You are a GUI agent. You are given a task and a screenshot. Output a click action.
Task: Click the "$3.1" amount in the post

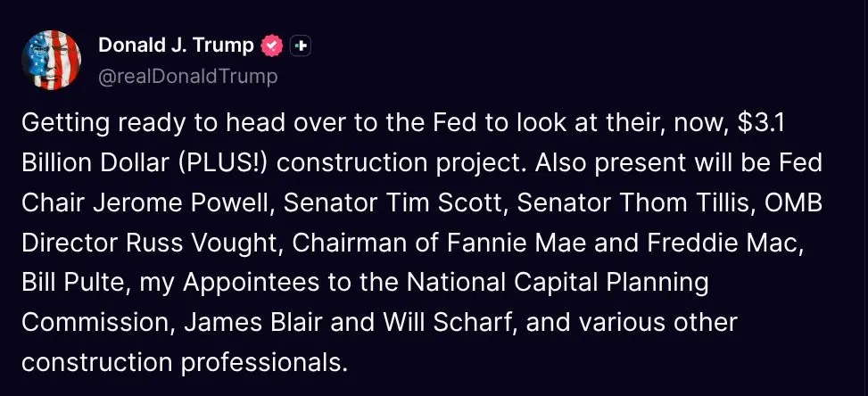click(761, 123)
